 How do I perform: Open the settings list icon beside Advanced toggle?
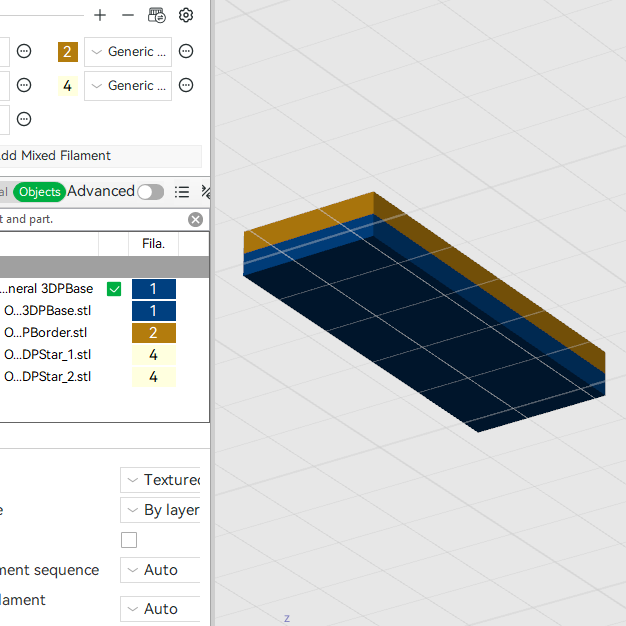pyautogui.click(x=182, y=192)
